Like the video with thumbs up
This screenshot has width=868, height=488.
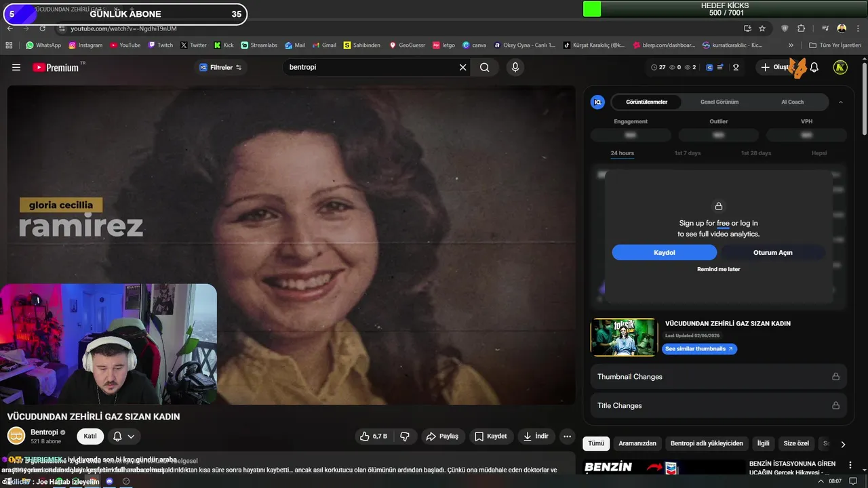click(373, 436)
